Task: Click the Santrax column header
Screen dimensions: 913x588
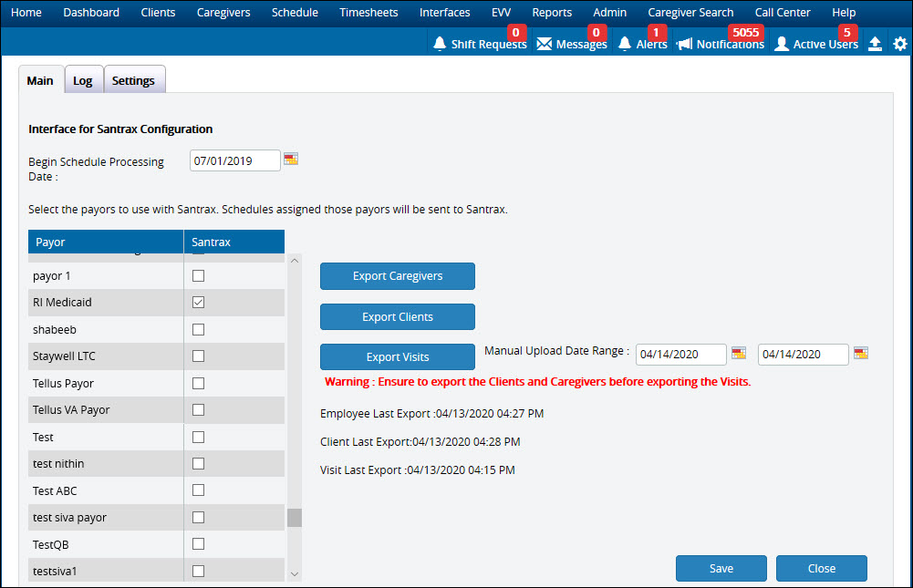Action: [x=234, y=242]
